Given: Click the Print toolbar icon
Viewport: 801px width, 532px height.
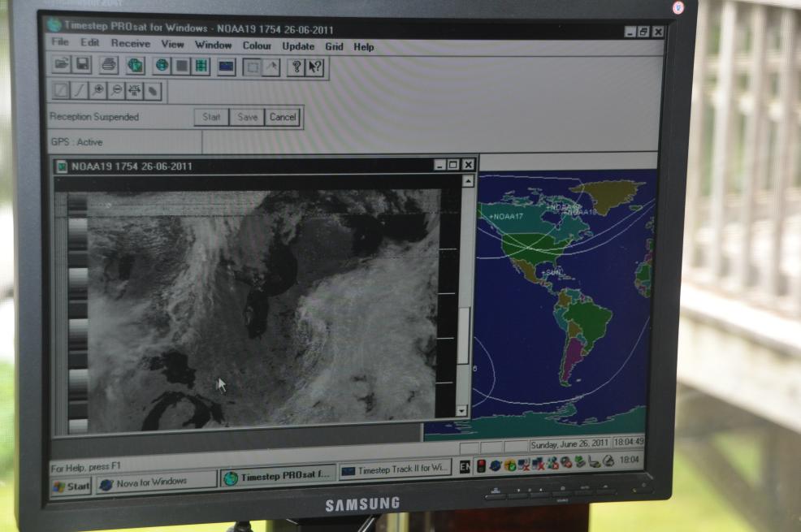Looking at the screenshot, I should [x=108, y=65].
